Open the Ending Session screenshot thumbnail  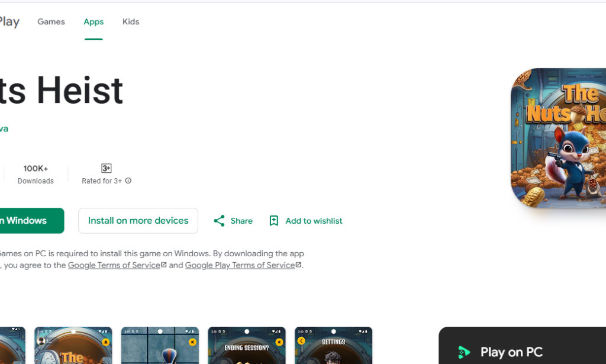click(x=247, y=345)
